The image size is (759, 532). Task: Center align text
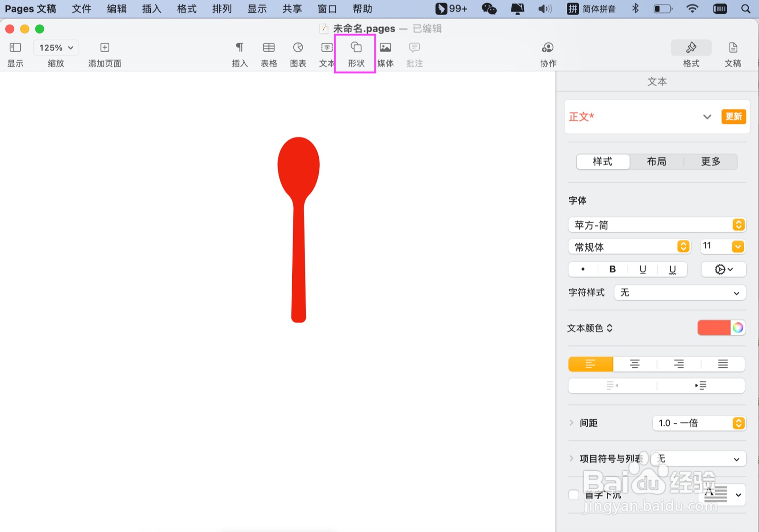click(x=635, y=364)
